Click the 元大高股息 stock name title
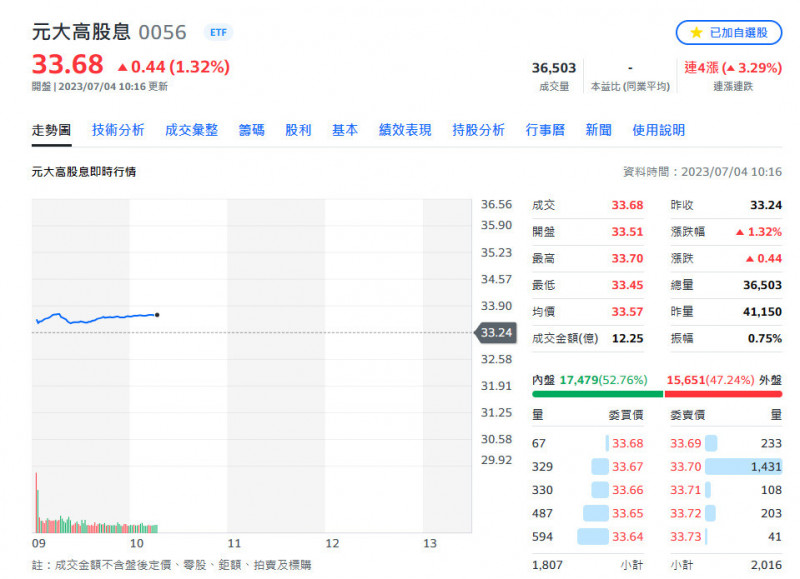 [x=81, y=32]
